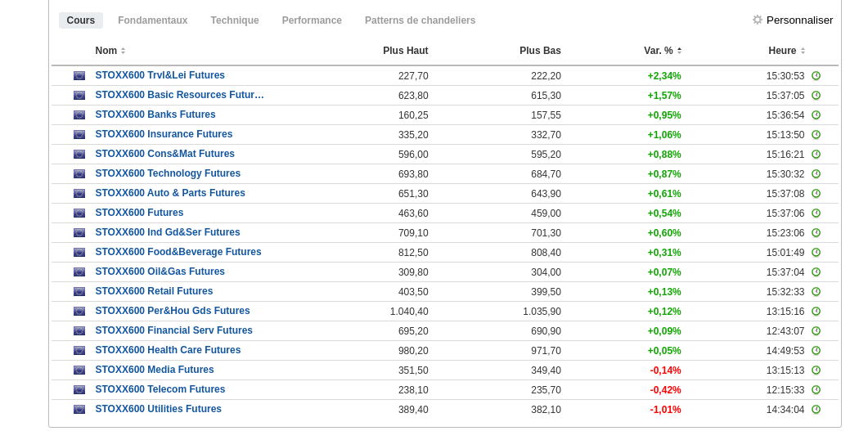Click the clock icon beside STOXX600 Trvl&Lei time
This screenshot has height=440, width=868.
pos(816,76)
